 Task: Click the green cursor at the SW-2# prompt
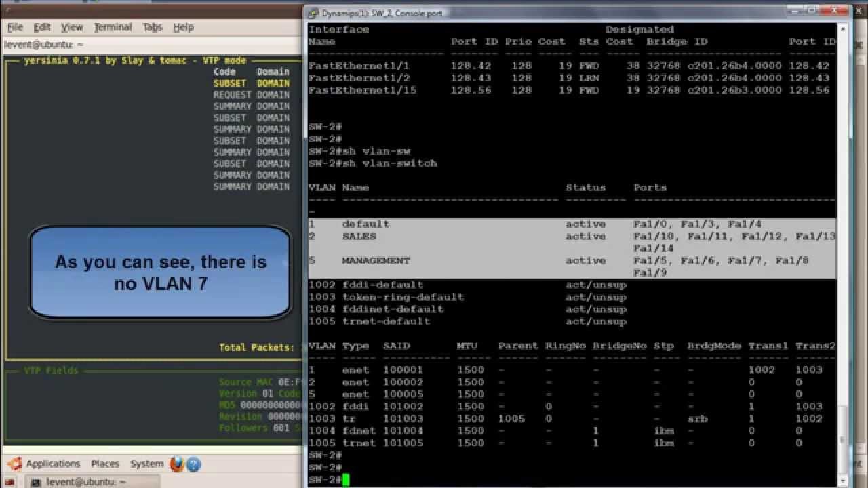coord(346,480)
